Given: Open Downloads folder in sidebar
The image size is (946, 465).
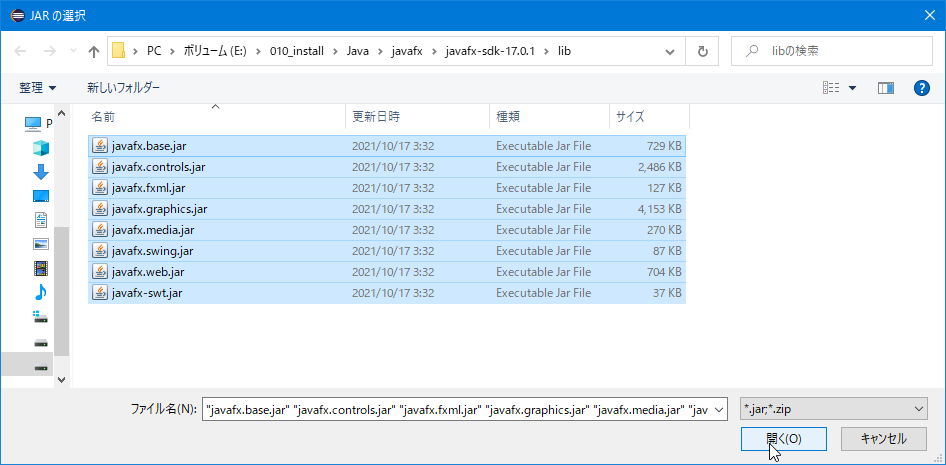Looking at the screenshot, I should [x=40, y=172].
